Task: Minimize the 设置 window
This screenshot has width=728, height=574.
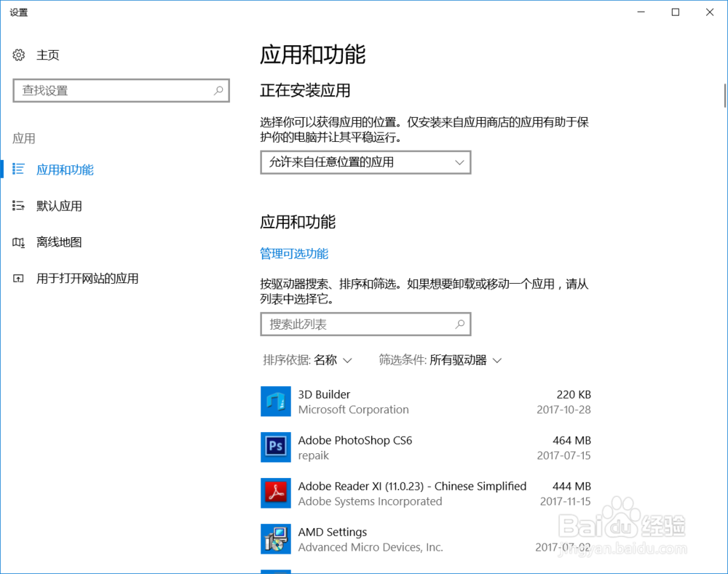Action: click(641, 12)
